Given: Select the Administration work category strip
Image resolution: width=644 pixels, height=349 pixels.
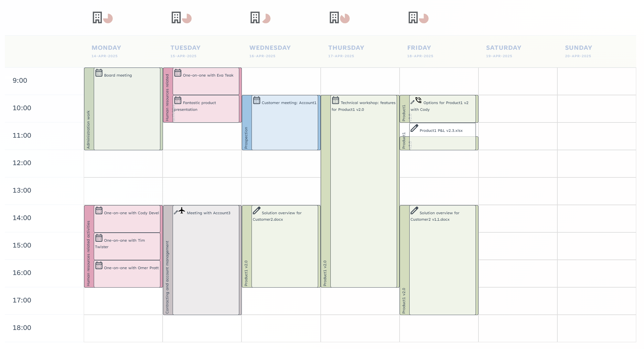Looking at the screenshot, I should click(89, 109).
